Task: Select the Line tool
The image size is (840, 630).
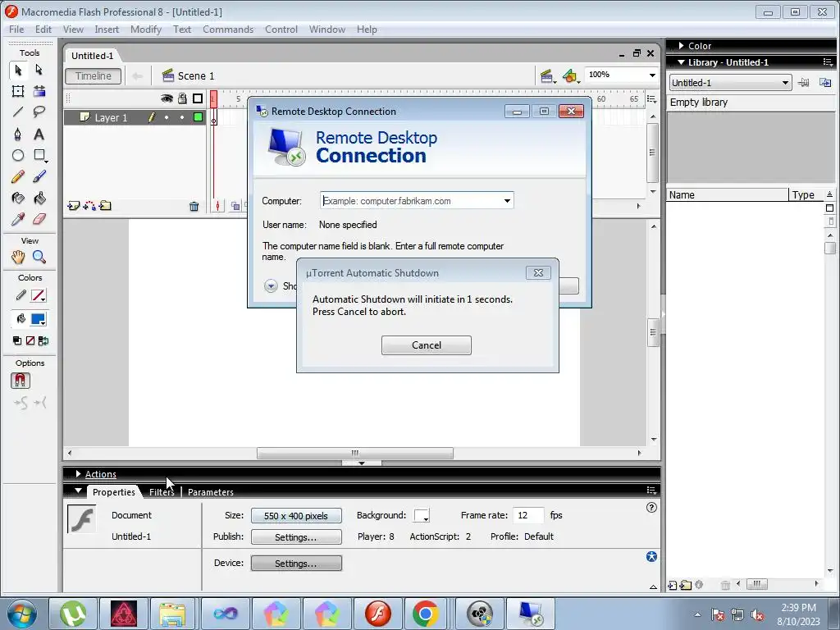Action: click(18, 112)
